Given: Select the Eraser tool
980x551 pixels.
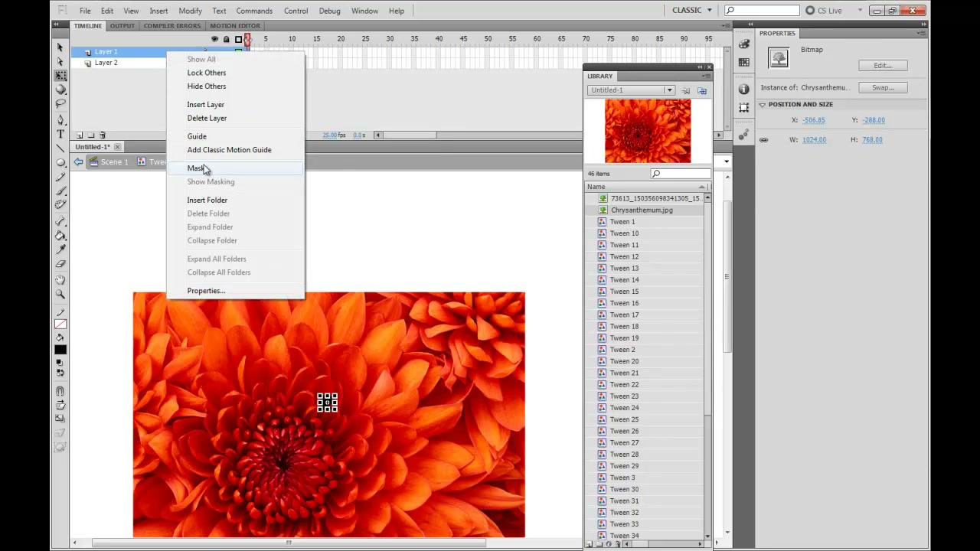Looking at the screenshot, I should 60,263.
